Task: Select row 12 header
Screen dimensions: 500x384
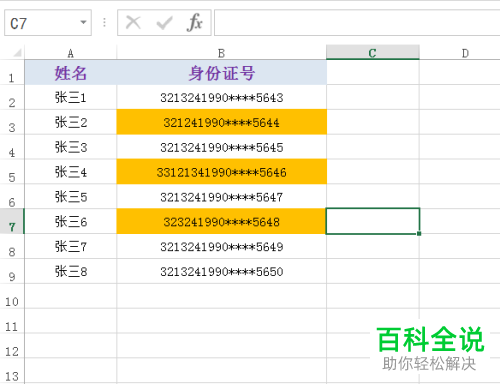Action: pos(12,346)
